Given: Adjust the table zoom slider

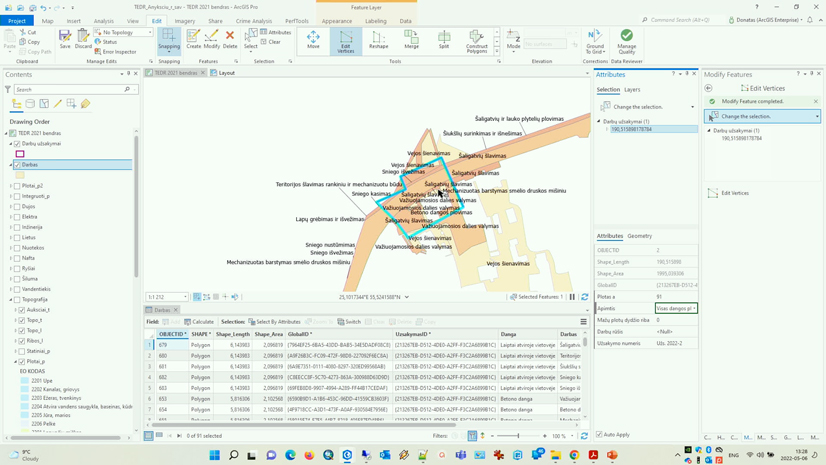Looking at the screenshot, I should [x=518, y=436].
